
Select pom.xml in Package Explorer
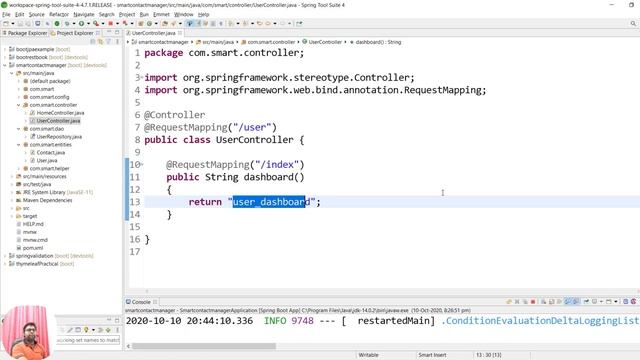(x=33, y=248)
